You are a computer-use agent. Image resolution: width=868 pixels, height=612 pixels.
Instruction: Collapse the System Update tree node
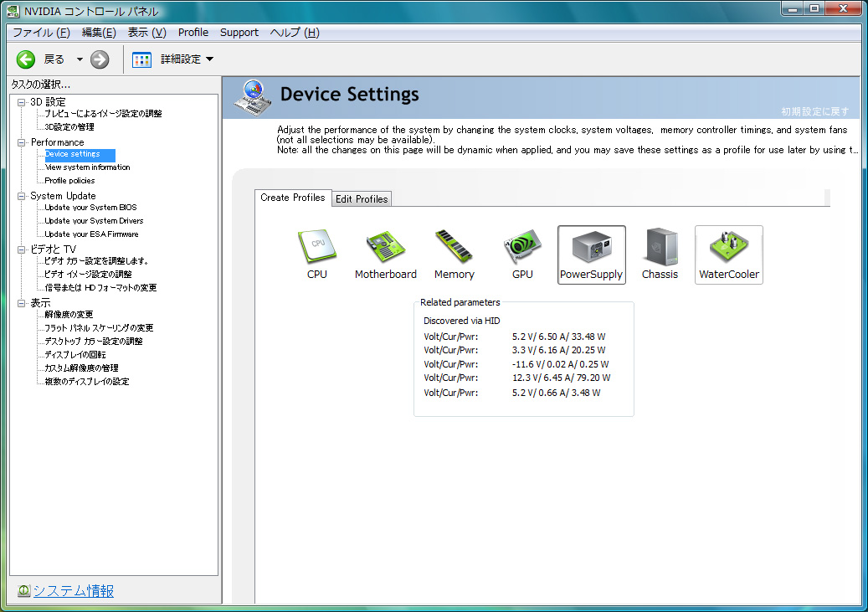[x=21, y=196]
